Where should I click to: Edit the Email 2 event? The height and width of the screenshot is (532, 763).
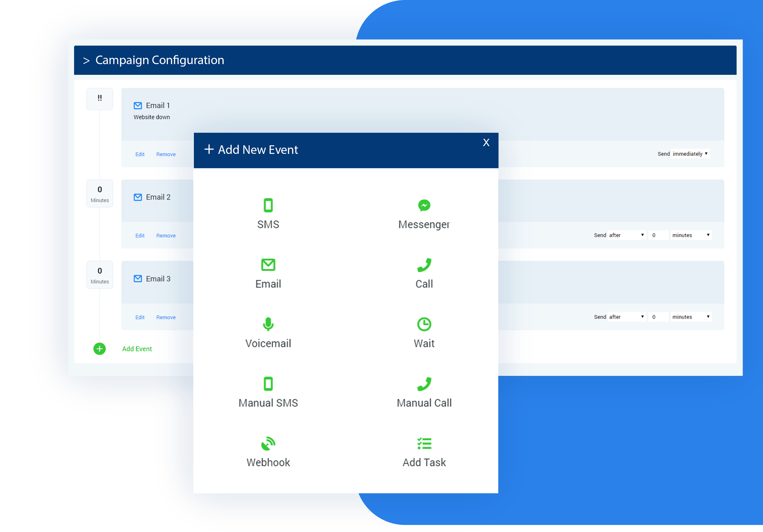[x=140, y=236]
